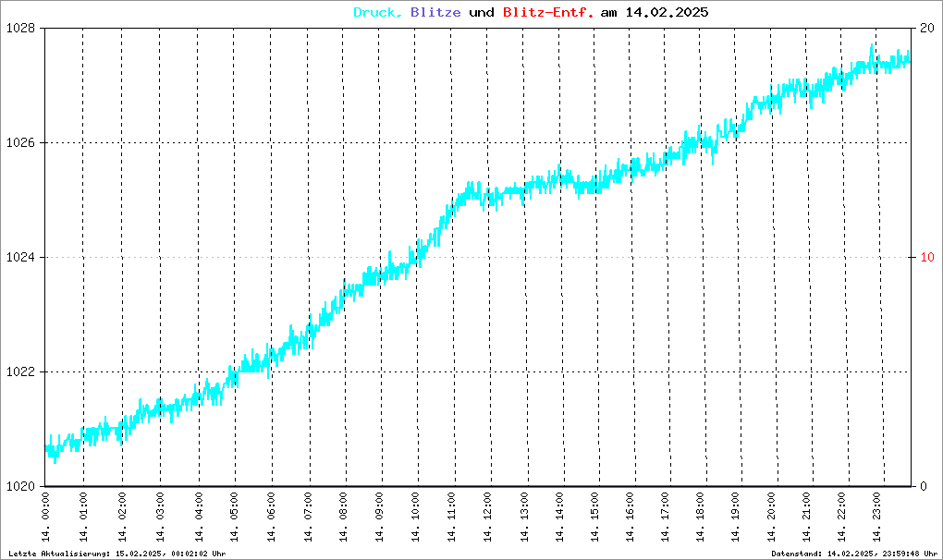Click the right axis value 20
943x560 pixels.
(x=926, y=29)
